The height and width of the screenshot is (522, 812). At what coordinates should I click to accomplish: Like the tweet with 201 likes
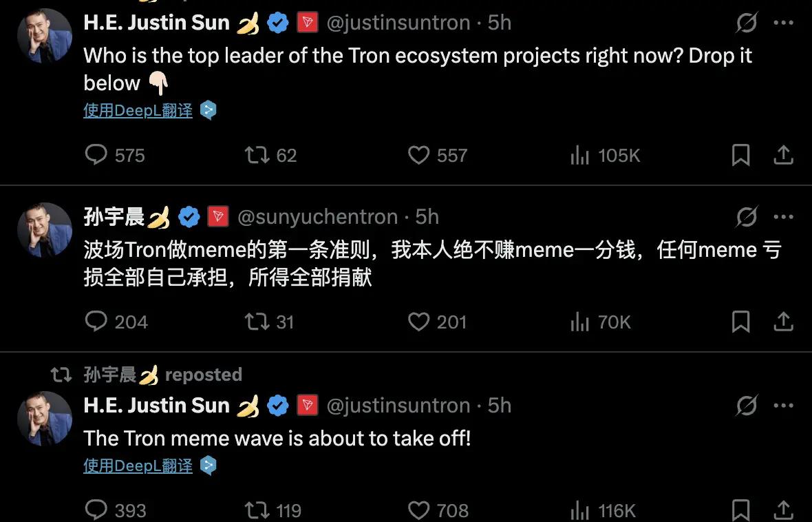coord(418,322)
